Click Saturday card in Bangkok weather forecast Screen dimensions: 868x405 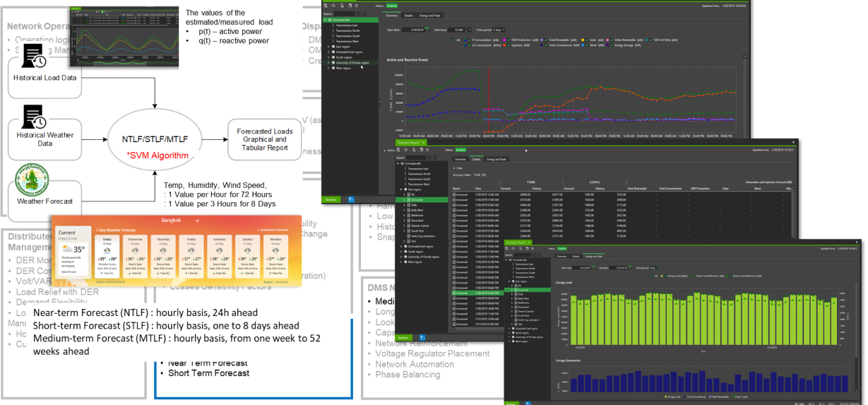tap(220, 257)
